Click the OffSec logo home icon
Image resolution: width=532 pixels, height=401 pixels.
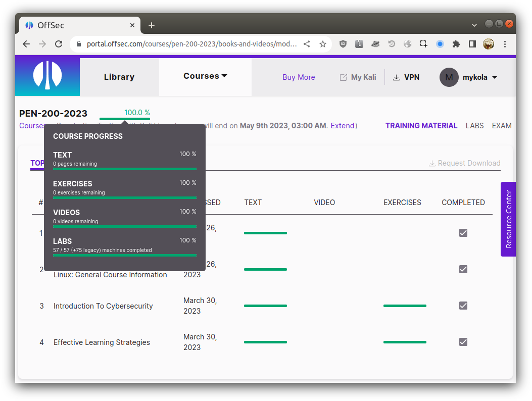47,75
